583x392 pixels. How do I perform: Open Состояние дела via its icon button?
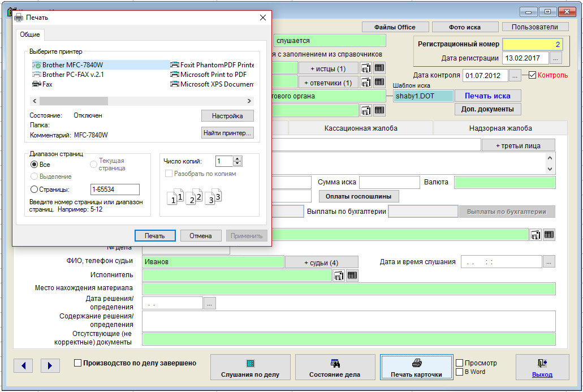point(335,363)
